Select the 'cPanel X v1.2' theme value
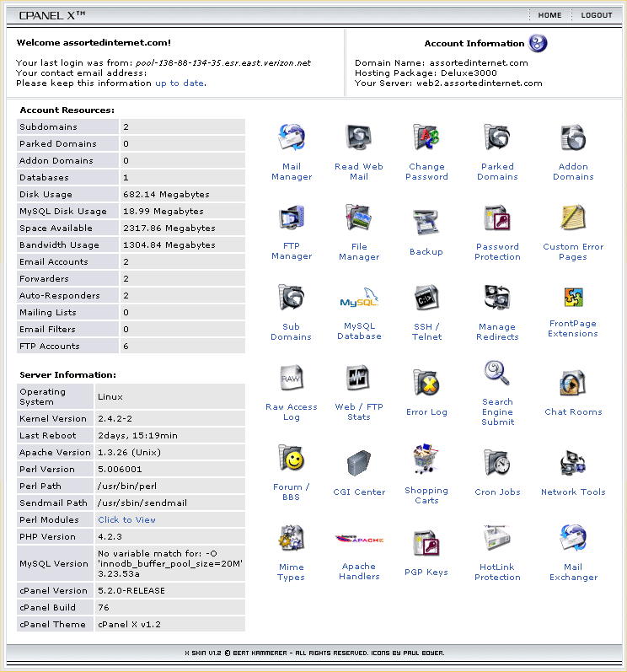Image resolution: width=627 pixels, height=672 pixels. [129, 625]
